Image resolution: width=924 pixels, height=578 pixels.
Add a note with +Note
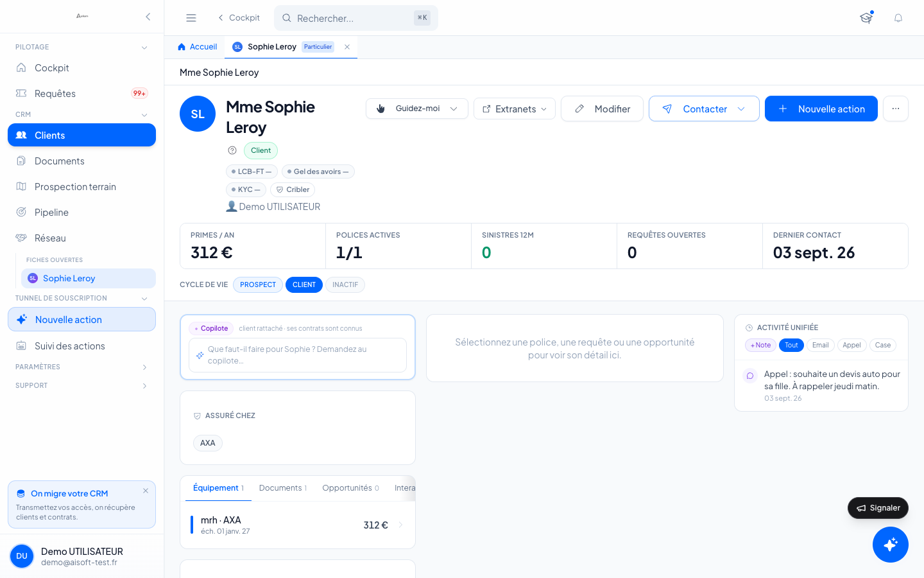(761, 345)
